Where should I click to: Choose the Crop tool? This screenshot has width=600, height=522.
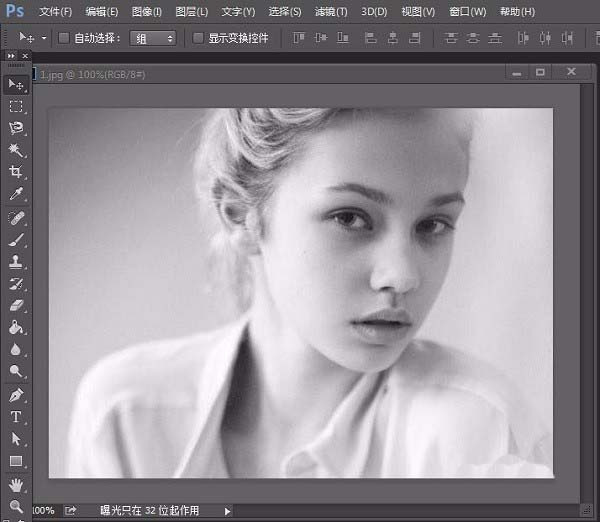[16, 172]
